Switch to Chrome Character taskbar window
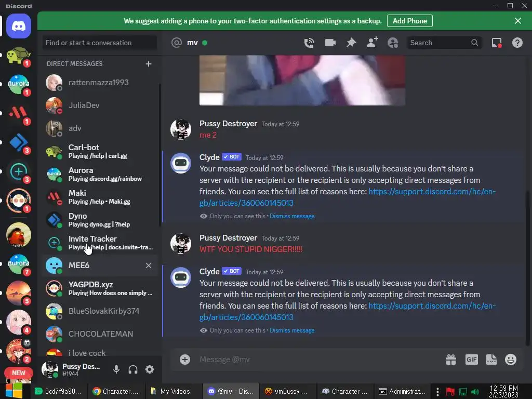Viewport: 532px width, 399px height. 116,391
